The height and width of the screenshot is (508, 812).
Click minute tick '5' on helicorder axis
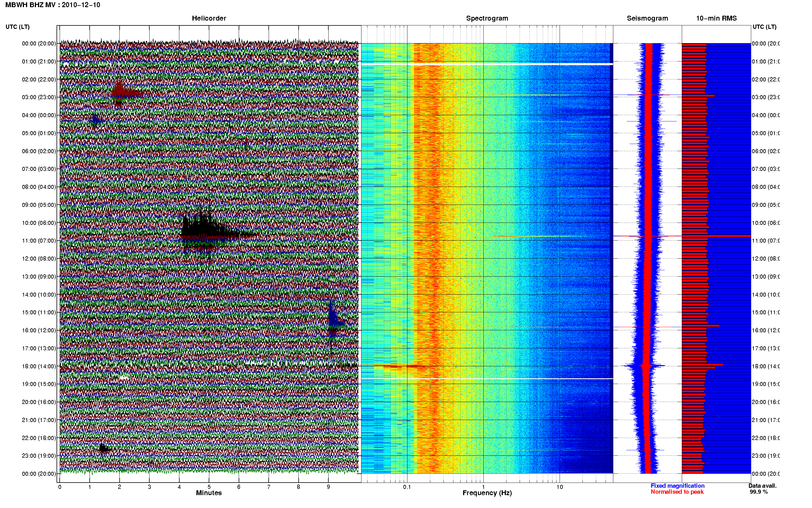point(209,487)
